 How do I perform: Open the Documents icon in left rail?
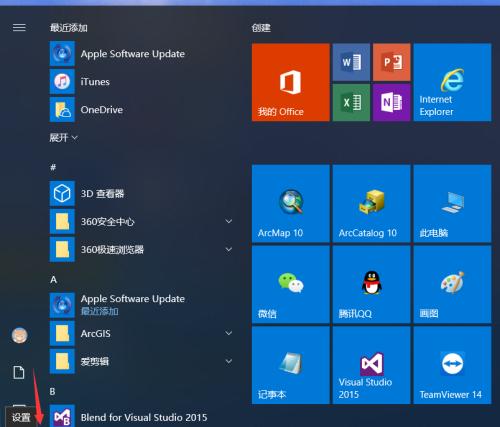[x=19, y=372]
